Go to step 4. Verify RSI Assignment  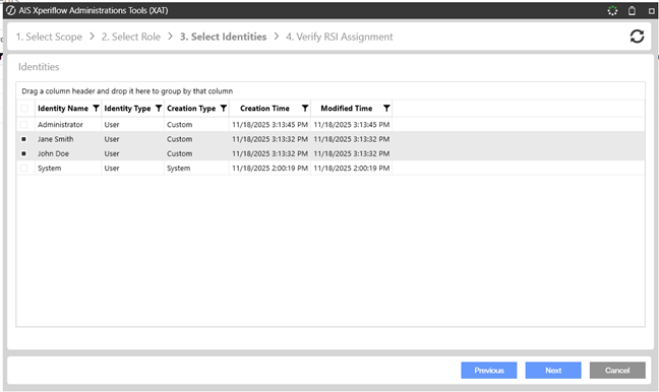point(339,37)
